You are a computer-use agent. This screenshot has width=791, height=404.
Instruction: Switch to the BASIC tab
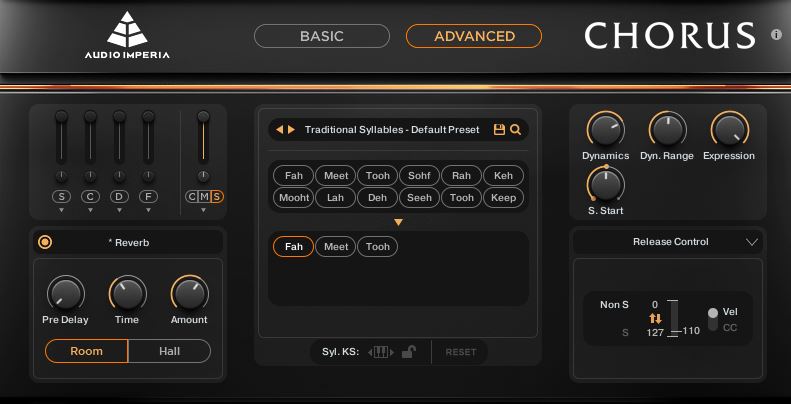321,36
